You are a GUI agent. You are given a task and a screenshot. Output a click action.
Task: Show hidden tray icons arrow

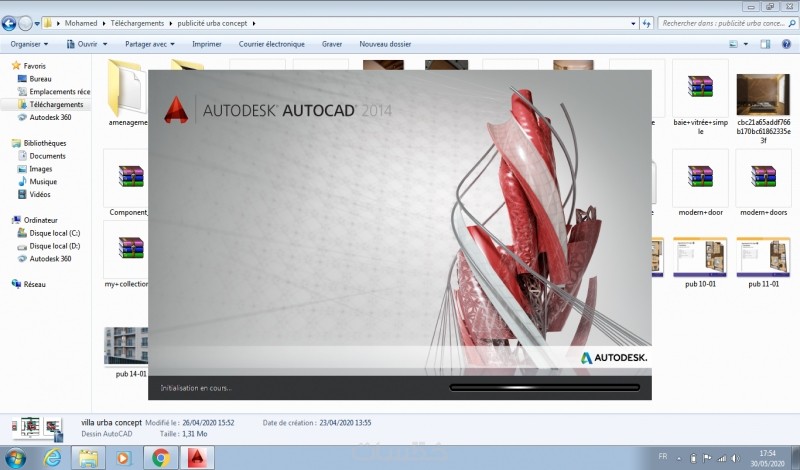coord(679,458)
